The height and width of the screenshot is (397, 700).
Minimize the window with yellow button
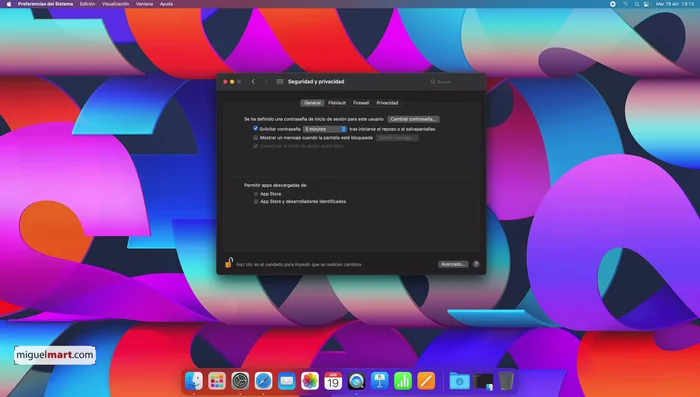[x=232, y=82]
